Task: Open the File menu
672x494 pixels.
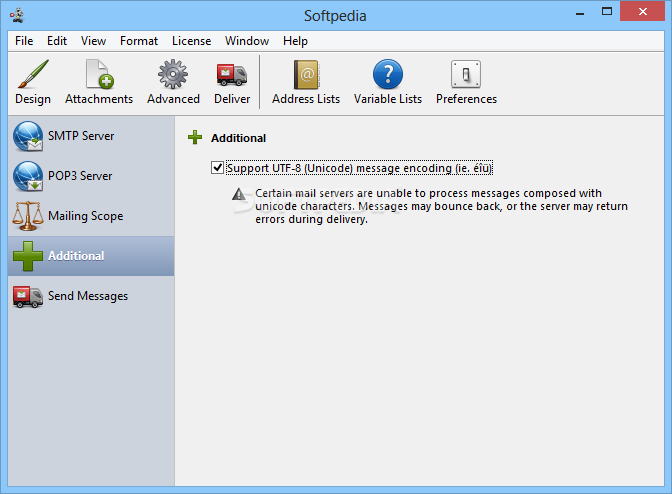Action: [24, 41]
